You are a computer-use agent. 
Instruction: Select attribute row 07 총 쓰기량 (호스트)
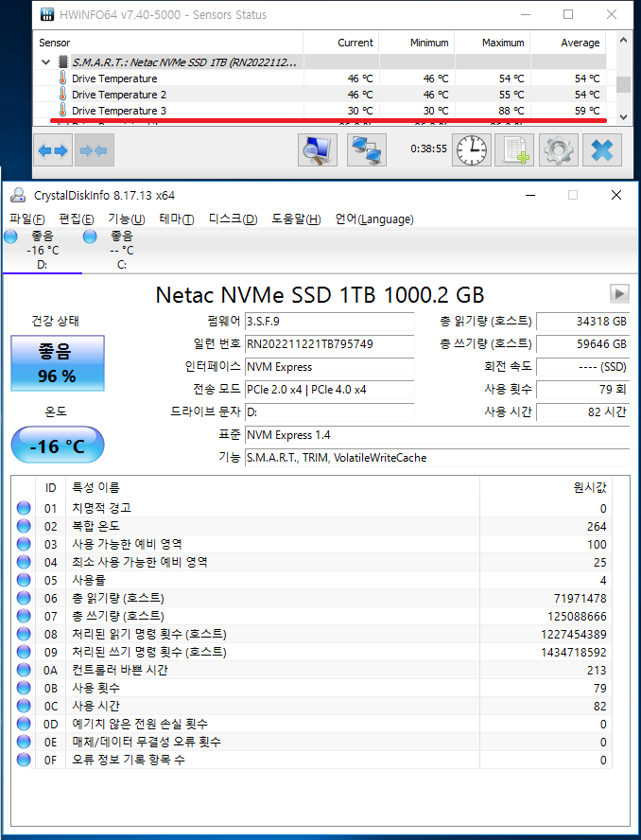[x=312, y=616]
